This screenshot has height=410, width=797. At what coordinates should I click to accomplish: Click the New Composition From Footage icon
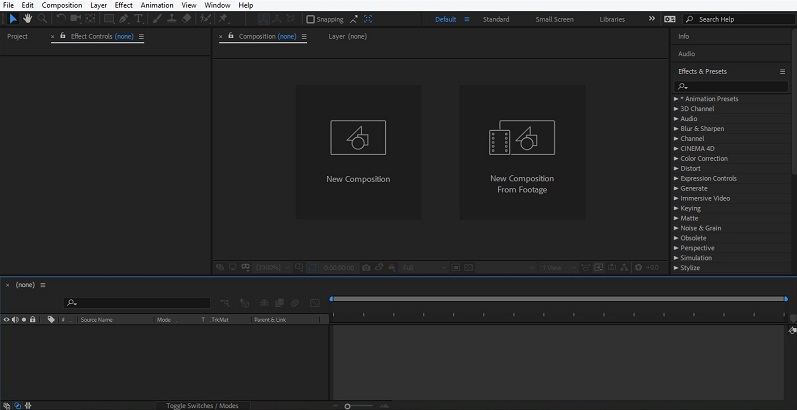click(521, 139)
